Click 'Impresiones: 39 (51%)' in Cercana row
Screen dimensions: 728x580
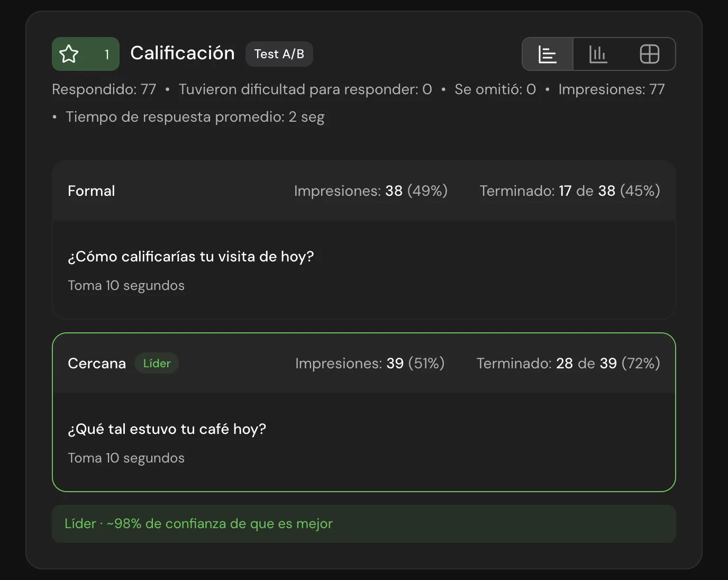coord(370,364)
